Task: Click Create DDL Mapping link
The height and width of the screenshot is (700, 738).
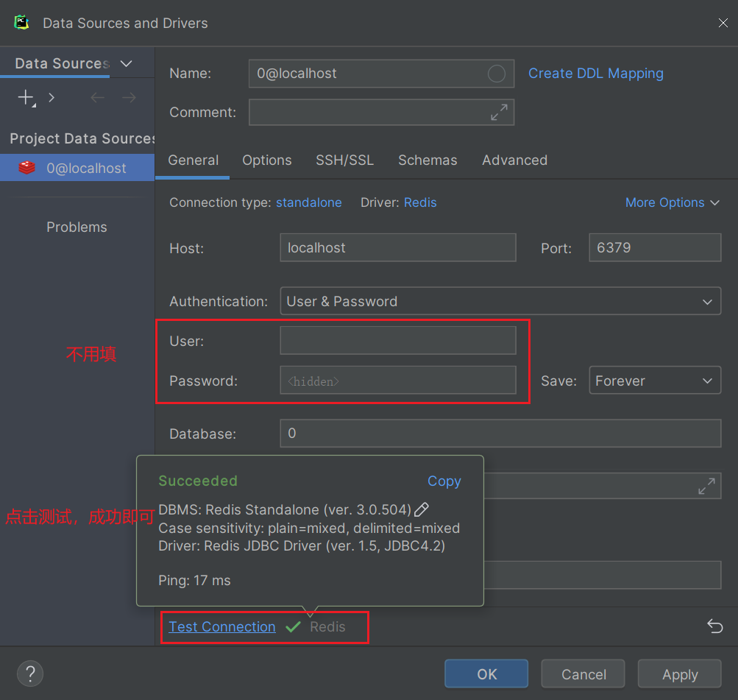Action: (595, 74)
